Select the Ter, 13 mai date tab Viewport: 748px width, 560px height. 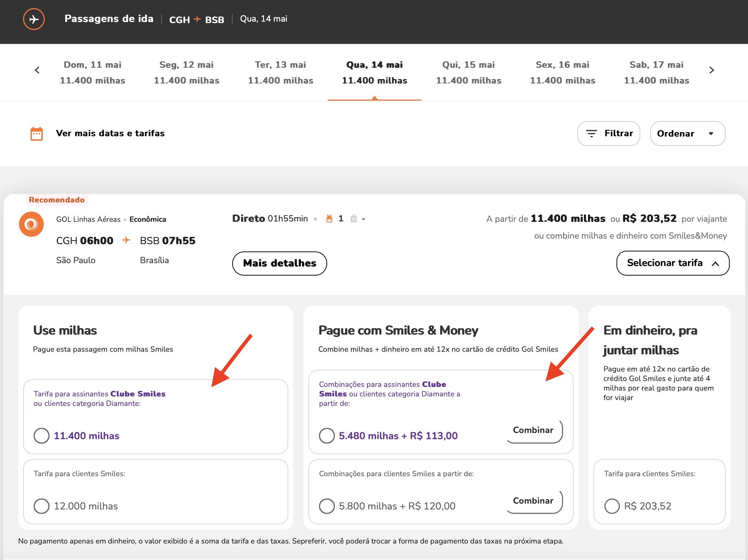pos(281,72)
